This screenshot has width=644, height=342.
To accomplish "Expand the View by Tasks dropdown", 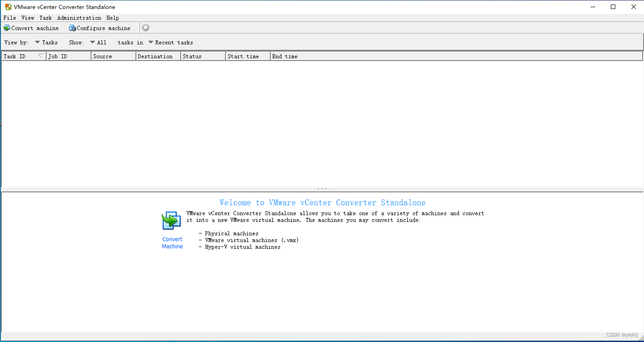I will [46, 43].
